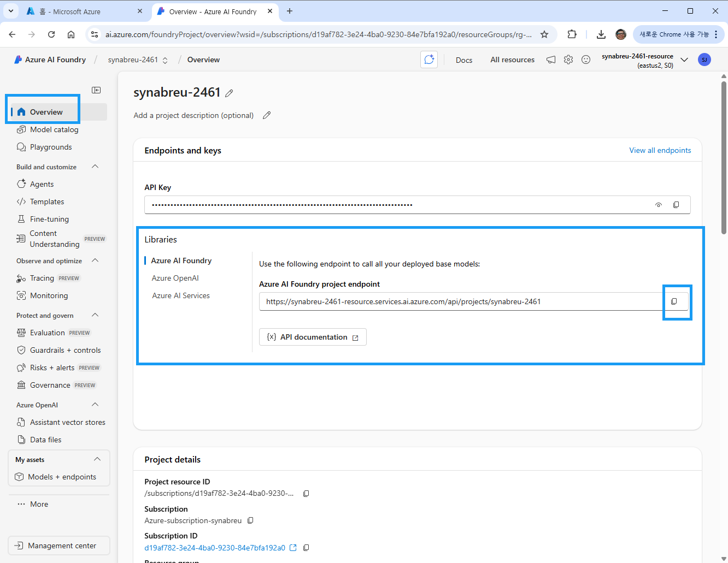Open Fine-tuning section
The width and height of the screenshot is (728, 563).
[x=49, y=219]
